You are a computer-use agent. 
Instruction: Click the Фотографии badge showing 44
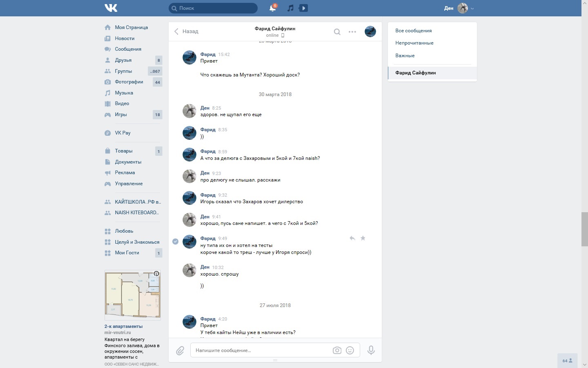tap(158, 82)
